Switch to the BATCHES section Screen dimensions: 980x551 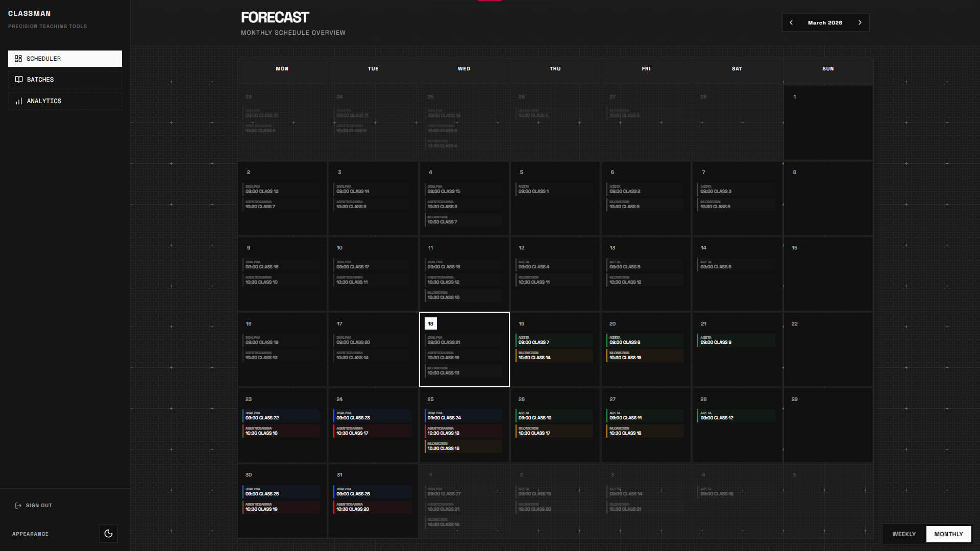click(x=40, y=80)
